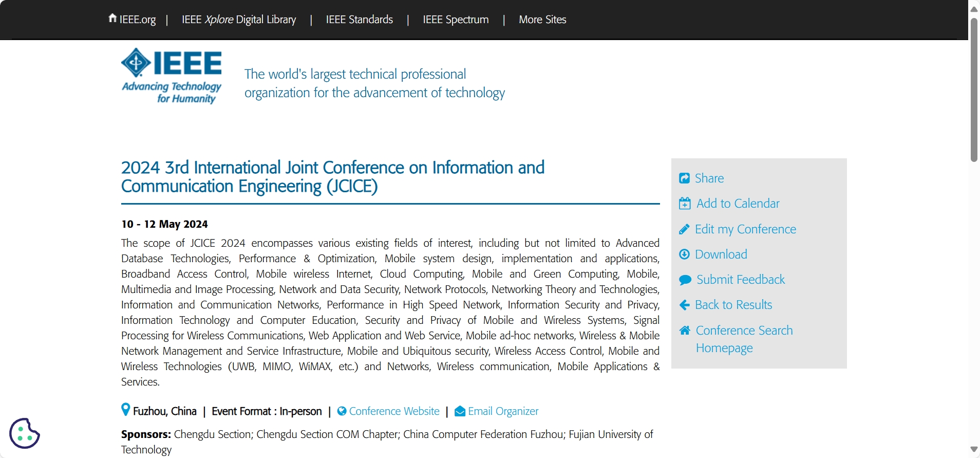The height and width of the screenshot is (458, 980).
Task: Open Conference Search Homepage link
Action: point(744,339)
